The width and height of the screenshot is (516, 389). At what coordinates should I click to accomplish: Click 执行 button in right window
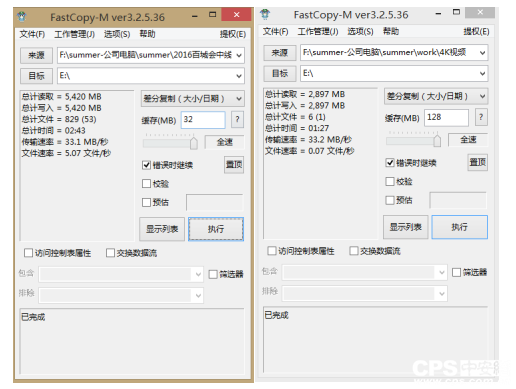click(460, 227)
